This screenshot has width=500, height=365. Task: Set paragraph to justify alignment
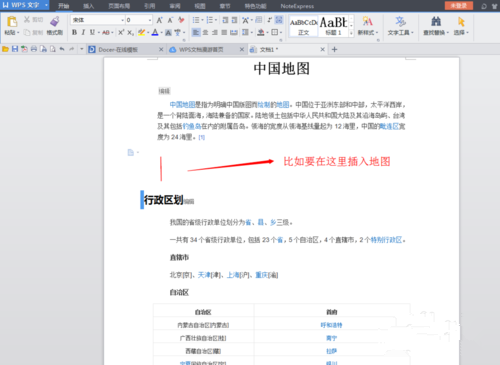point(224,32)
